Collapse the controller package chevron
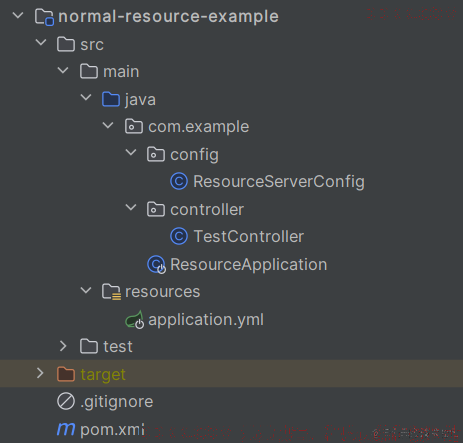 coord(131,207)
